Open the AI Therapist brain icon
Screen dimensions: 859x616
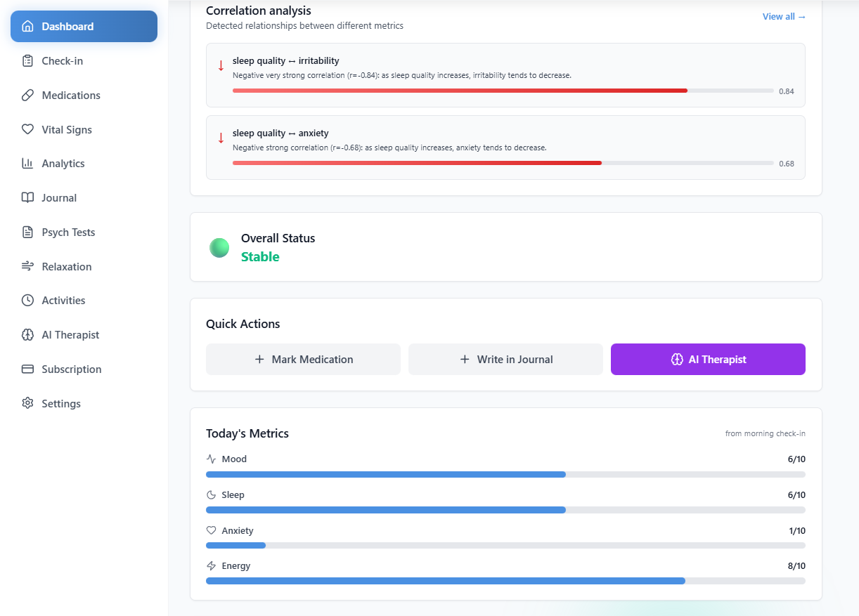coord(27,334)
